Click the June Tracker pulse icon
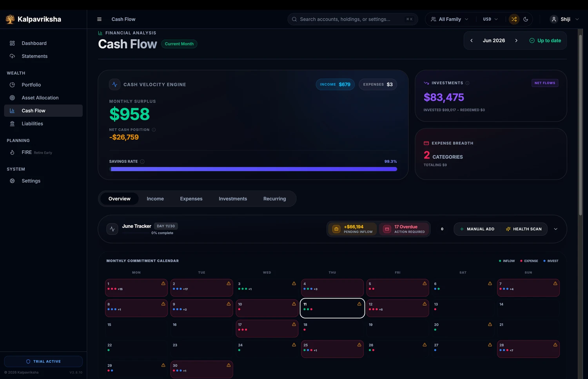588x379 pixels. 113,229
